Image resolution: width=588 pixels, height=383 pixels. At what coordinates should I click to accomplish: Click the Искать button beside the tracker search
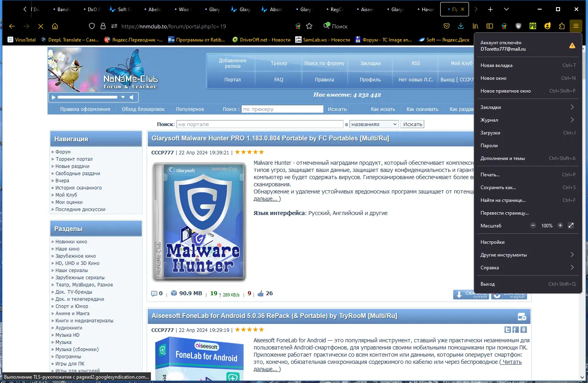click(337, 109)
